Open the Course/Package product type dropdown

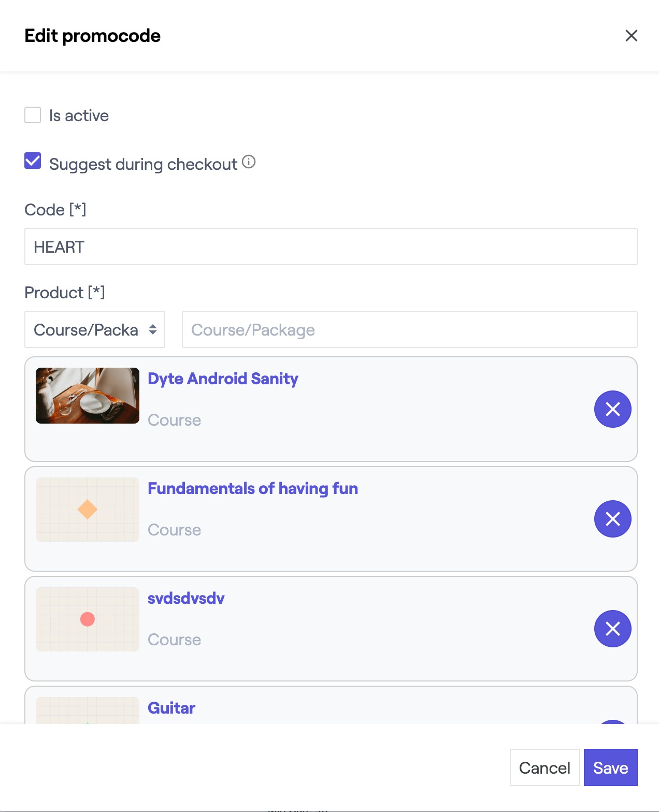[95, 329]
